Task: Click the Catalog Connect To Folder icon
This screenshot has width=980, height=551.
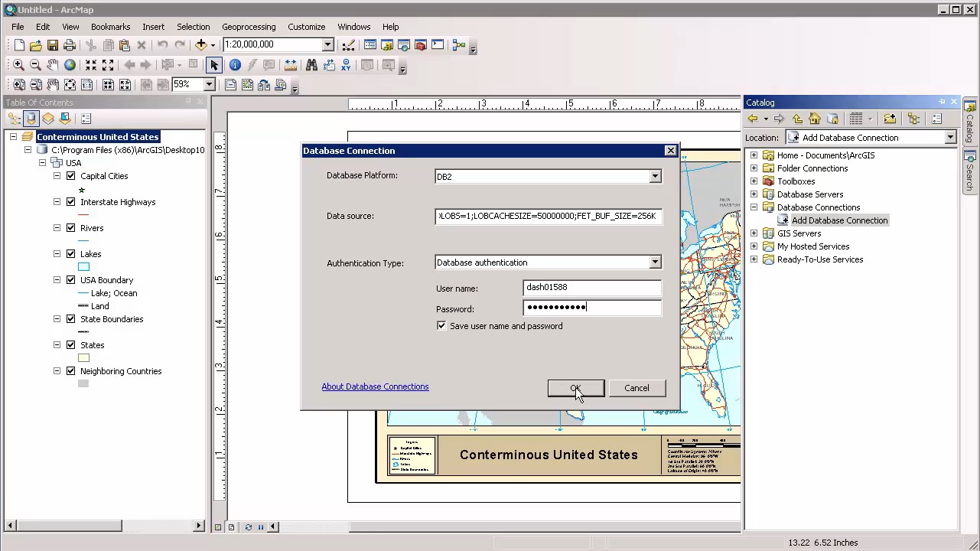Action: click(890, 119)
